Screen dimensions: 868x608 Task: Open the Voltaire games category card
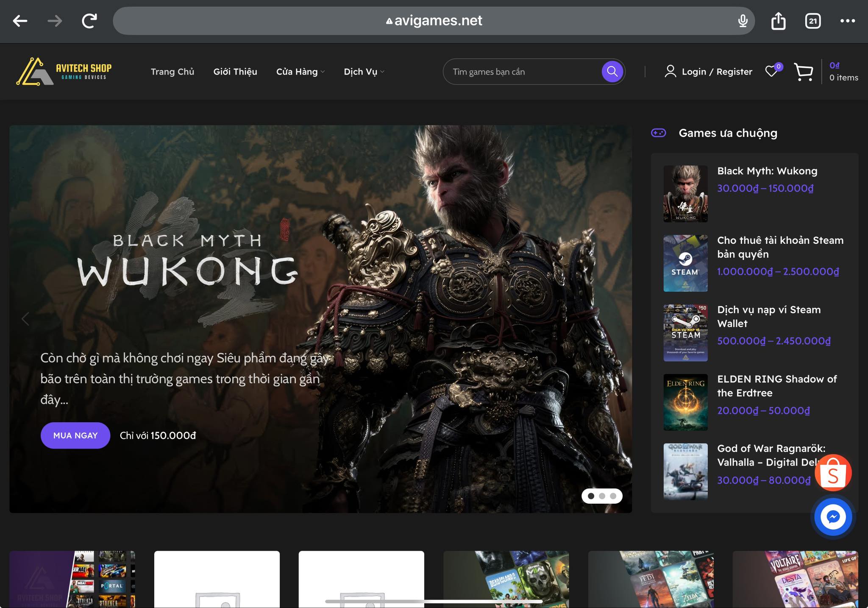pos(795,579)
